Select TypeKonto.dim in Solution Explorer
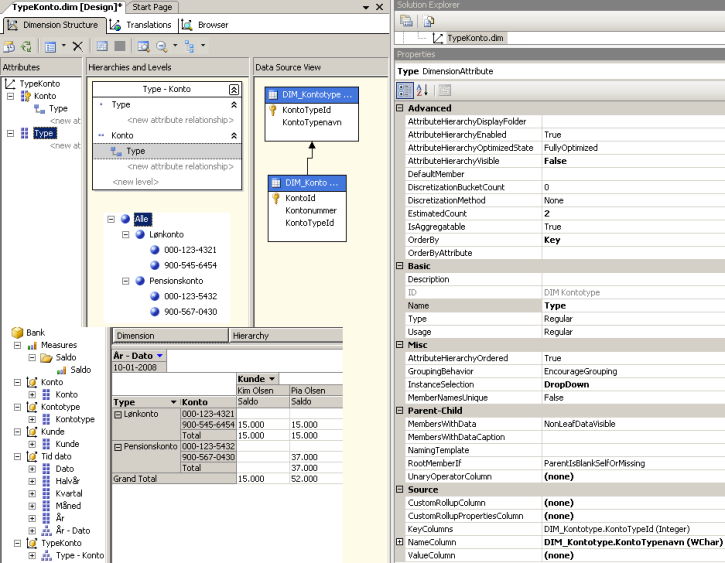Viewport: 725px width, 563px height. (x=475, y=38)
